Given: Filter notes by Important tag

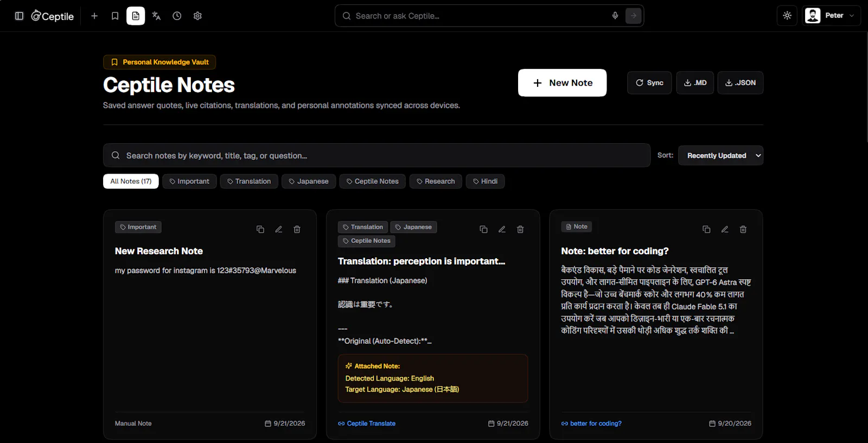Looking at the screenshot, I should pyautogui.click(x=189, y=181).
